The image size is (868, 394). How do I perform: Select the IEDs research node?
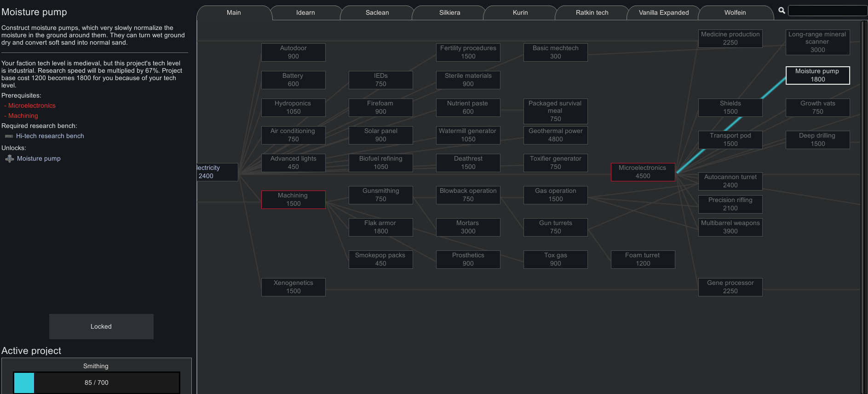pyautogui.click(x=381, y=80)
